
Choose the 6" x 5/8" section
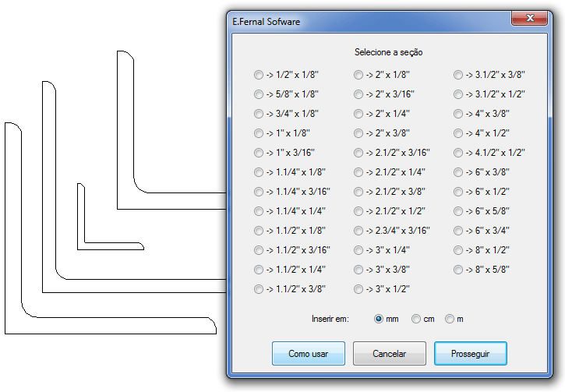pos(458,211)
